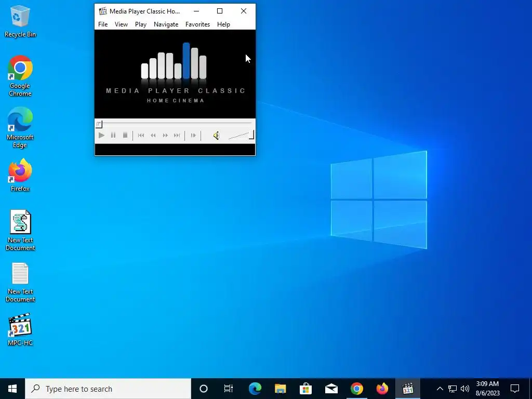Click the frame step button
The width and height of the screenshot is (532, 399).
(x=193, y=136)
